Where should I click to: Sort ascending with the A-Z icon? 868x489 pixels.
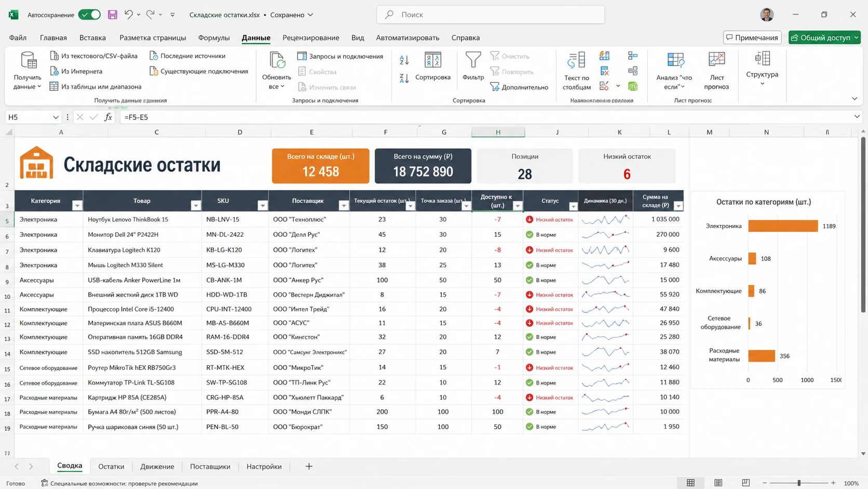pos(404,60)
